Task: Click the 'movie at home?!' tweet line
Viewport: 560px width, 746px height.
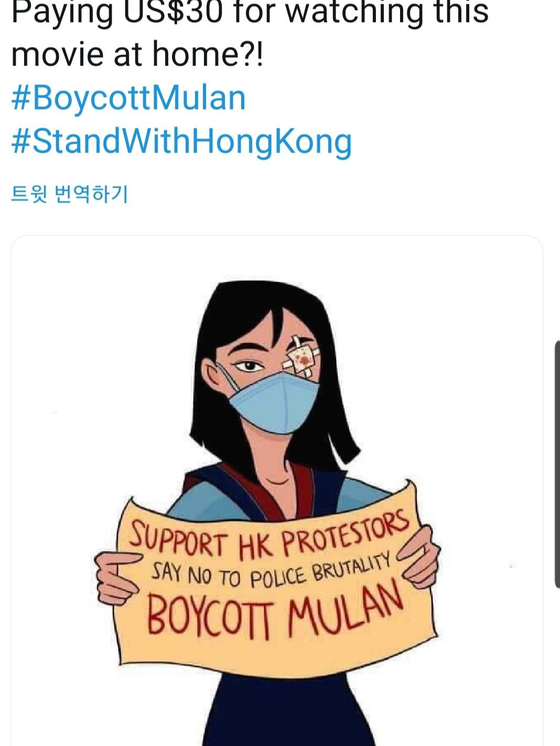Action: pyautogui.click(x=136, y=54)
